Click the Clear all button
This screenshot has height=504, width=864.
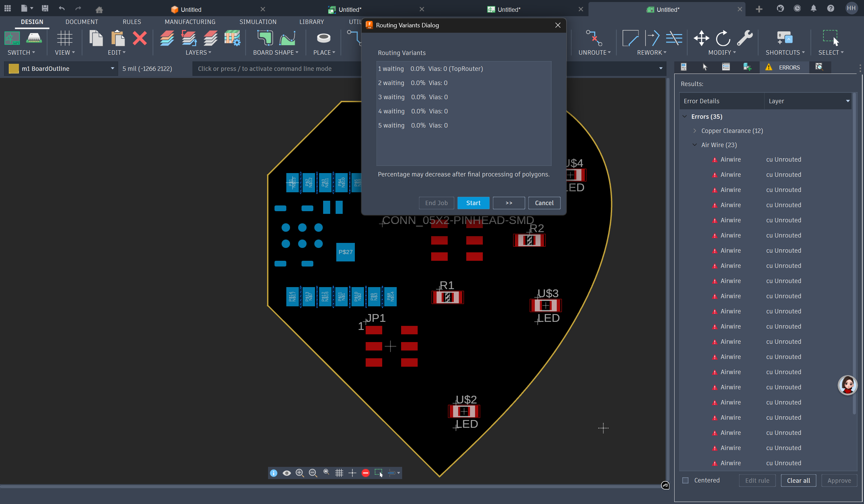coord(798,480)
